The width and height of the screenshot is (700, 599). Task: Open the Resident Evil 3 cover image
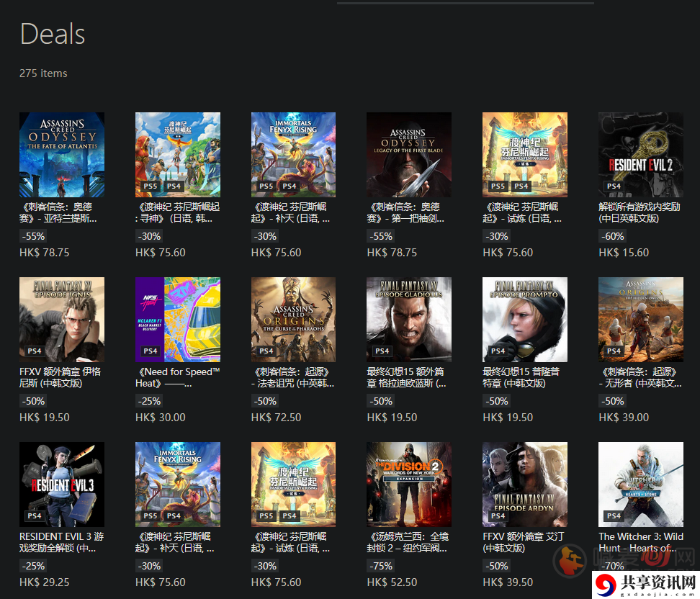62,485
